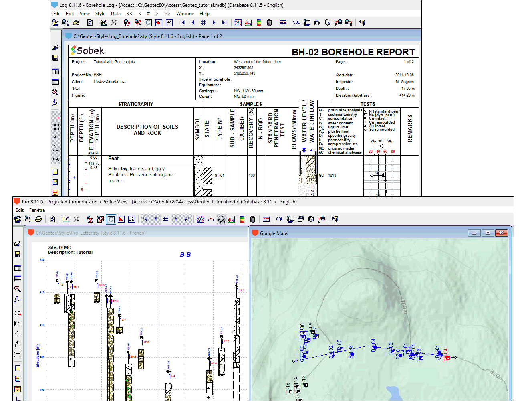Click the # selector in Pro toolbar

166,219
